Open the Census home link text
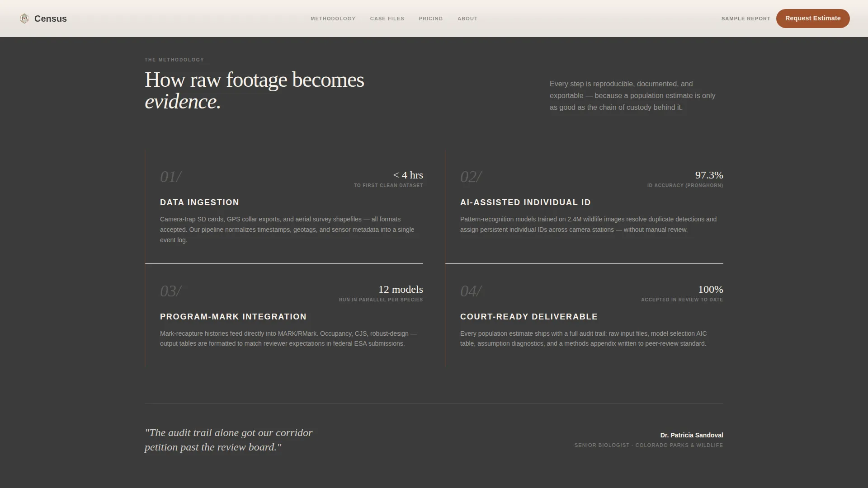 click(51, 19)
